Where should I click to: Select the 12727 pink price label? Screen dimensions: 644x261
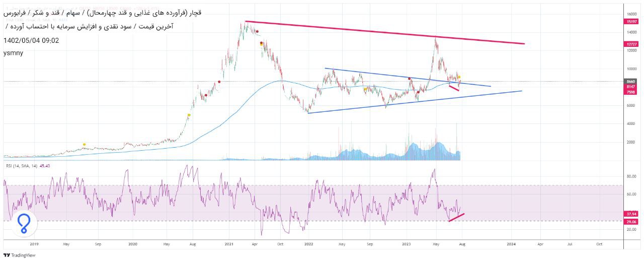(x=631, y=44)
